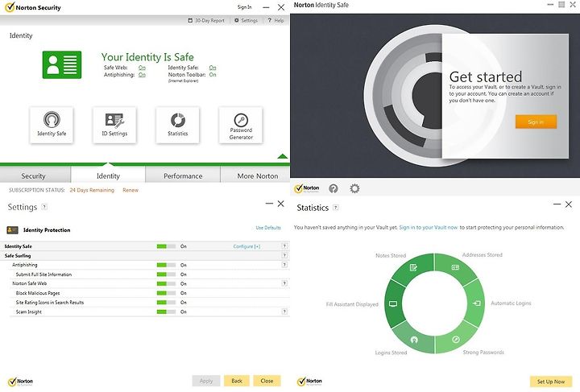Minimize the Settings window
The width and height of the screenshot is (580, 392).
pyautogui.click(x=269, y=204)
